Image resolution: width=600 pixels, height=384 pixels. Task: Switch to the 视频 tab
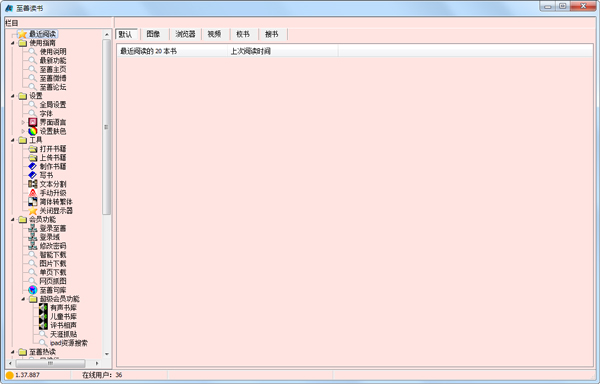pos(215,34)
